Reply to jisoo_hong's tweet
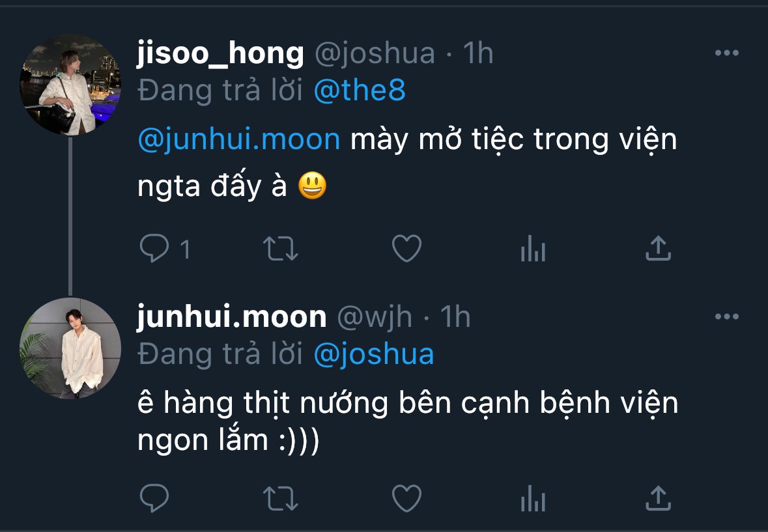 coord(154,249)
